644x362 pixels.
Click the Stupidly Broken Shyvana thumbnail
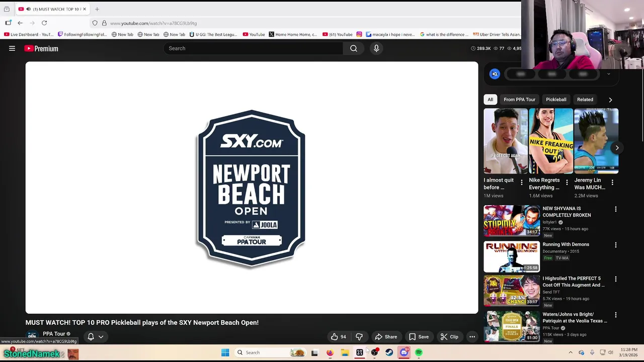click(x=512, y=221)
